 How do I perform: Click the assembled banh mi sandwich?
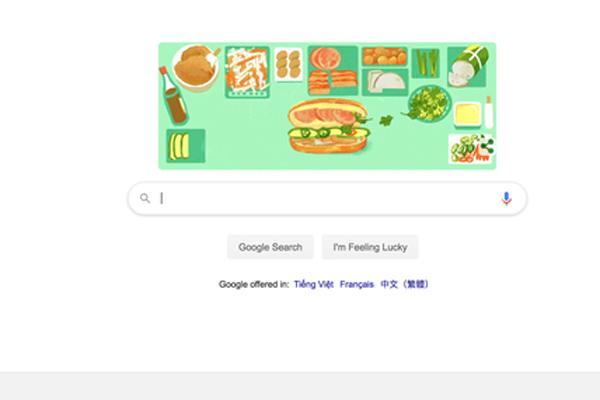click(329, 126)
